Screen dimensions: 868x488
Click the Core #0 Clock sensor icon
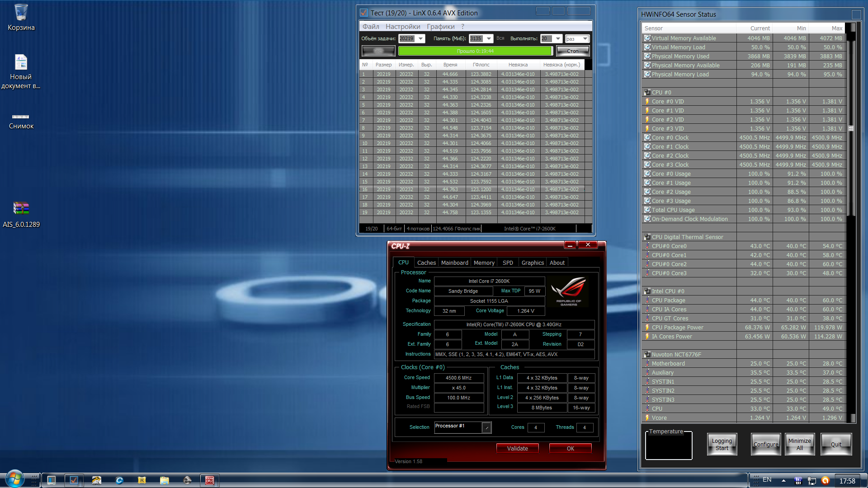click(x=647, y=138)
